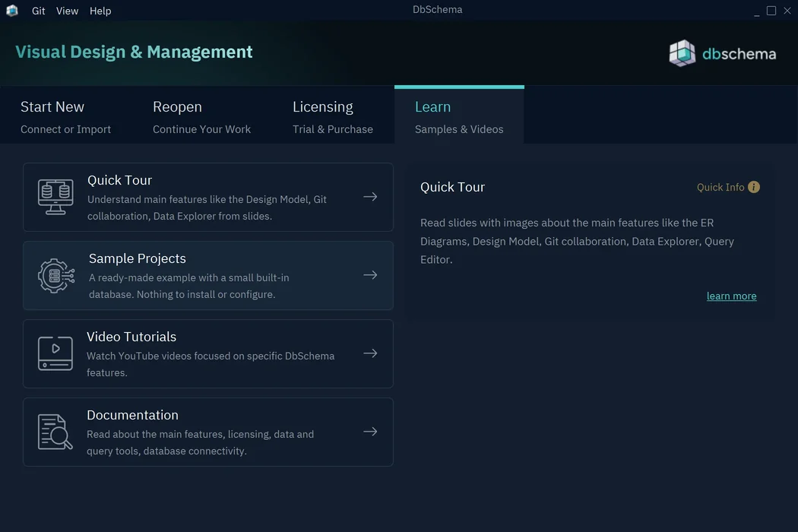The height and width of the screenshot is (532, 798).
Task: Click "A ready-made example" description text
Action: [x=188, y=286]
